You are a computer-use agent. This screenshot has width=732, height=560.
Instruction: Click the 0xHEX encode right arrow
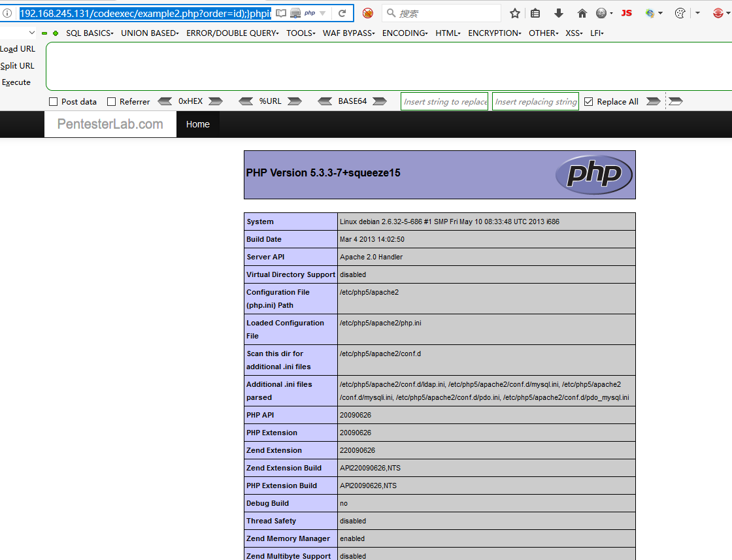pos(216,101)
